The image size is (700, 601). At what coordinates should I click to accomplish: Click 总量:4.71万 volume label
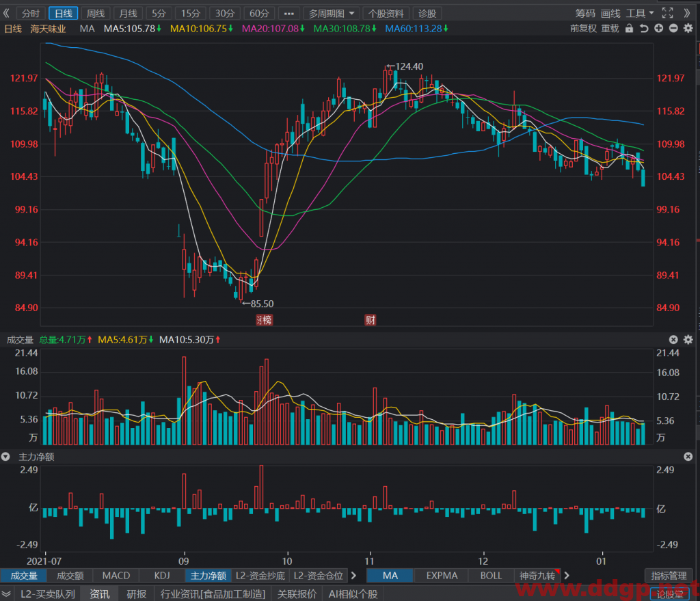[x=62, y=340]
